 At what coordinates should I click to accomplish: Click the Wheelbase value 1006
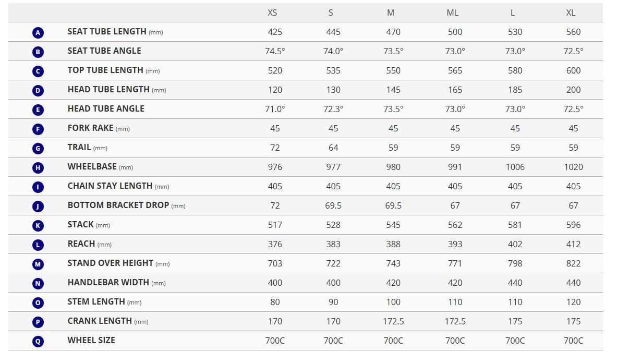(515, 167)
